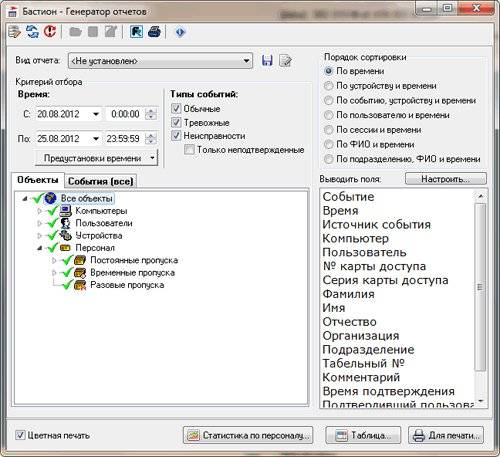Screen dimensions: 500x457
Task: Click the gray edit note toolbar icon
Action: click(111, 32)
